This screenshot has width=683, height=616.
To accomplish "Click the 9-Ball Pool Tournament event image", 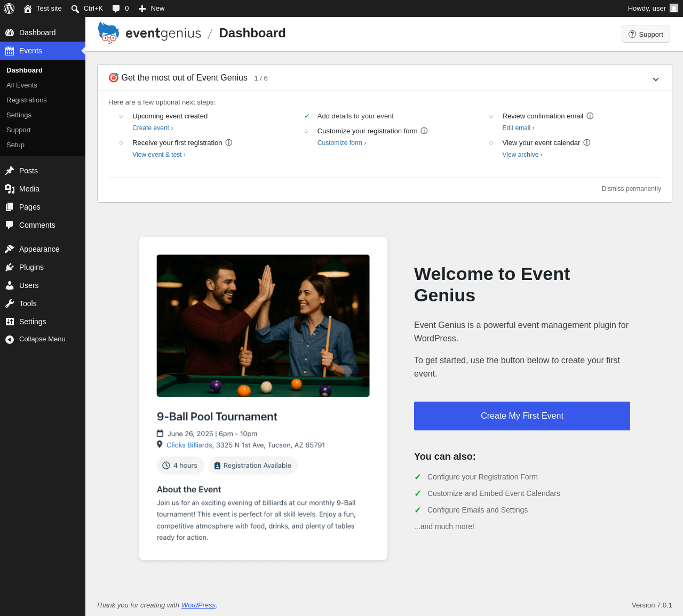I will pyautogui.click(x=263, y=326).
